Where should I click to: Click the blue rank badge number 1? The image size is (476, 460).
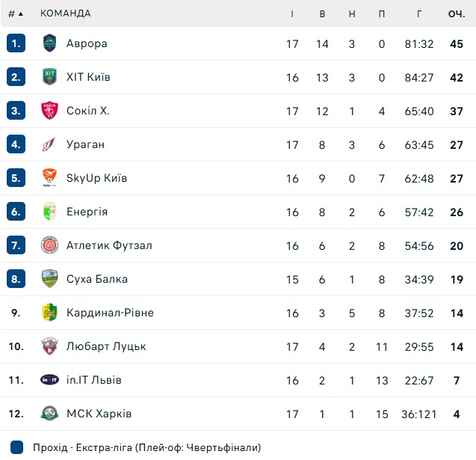pyautogui.click(x=16, y=43)
